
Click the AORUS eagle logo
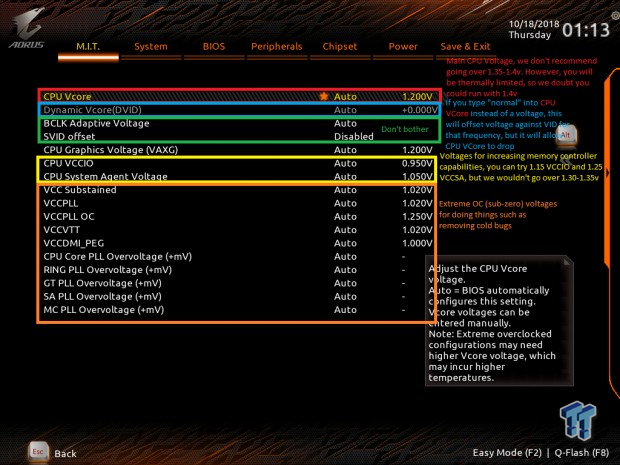27,28
